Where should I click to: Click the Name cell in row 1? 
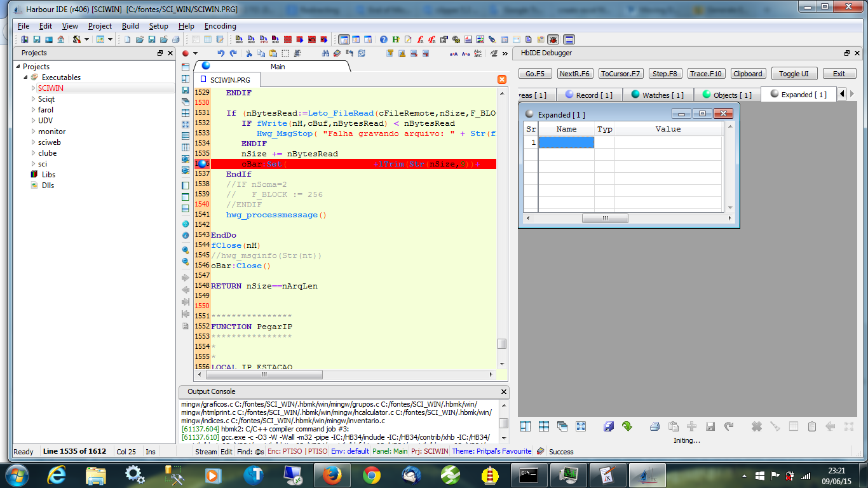[566, 143]
